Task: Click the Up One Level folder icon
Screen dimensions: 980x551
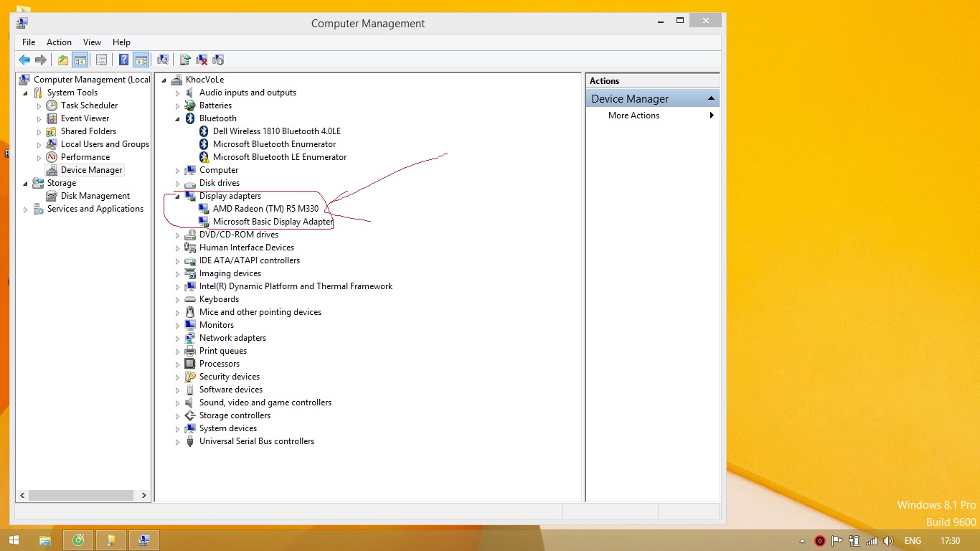Action: (63, 60)
